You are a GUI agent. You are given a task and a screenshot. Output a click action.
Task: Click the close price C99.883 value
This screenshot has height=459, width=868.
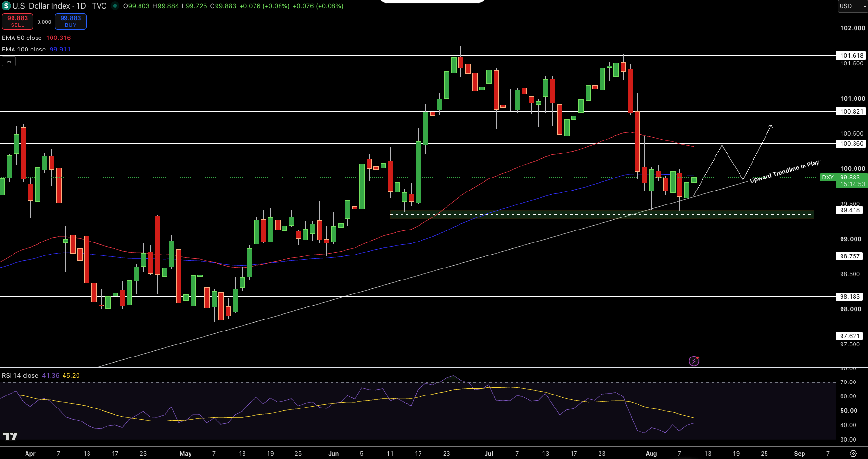(x=223, y=6)
